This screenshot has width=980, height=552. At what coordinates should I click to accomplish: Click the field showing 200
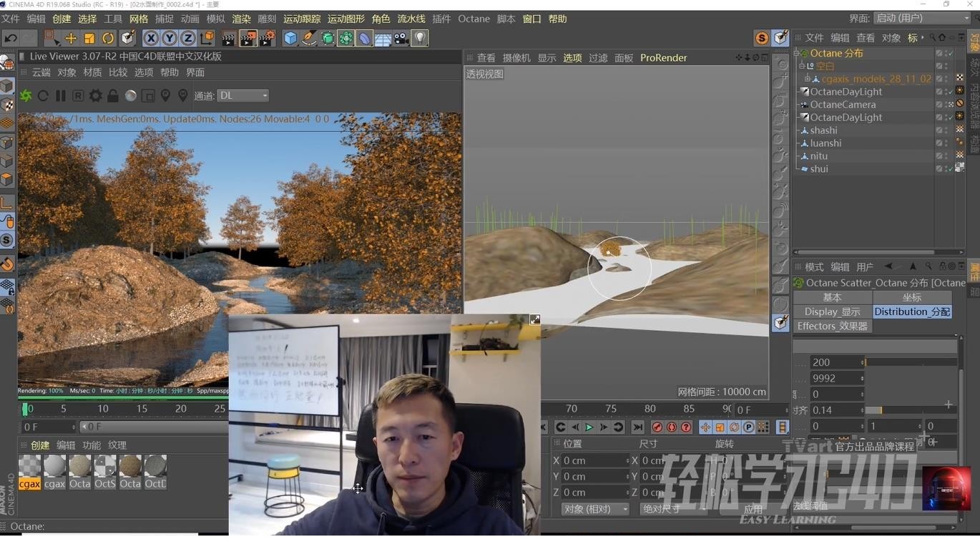(836, 362)
